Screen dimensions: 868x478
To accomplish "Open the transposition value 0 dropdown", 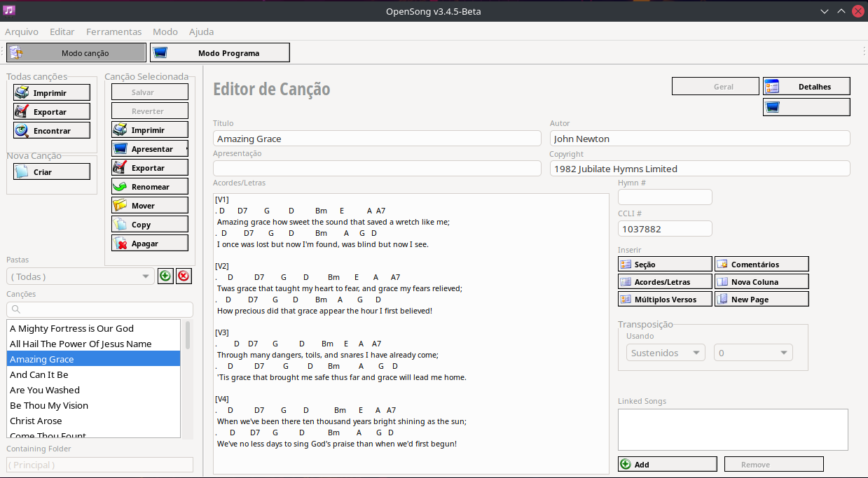I will click(x=752, y=353).
